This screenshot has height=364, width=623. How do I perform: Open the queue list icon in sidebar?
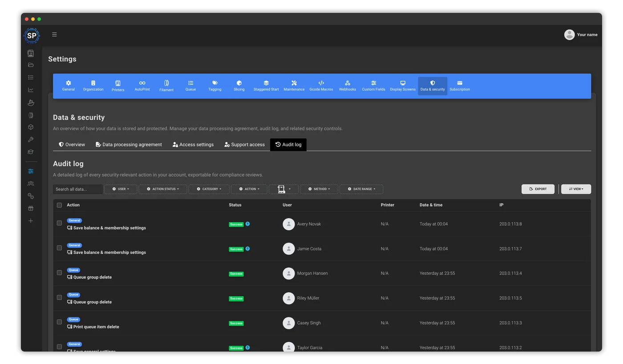31,77
